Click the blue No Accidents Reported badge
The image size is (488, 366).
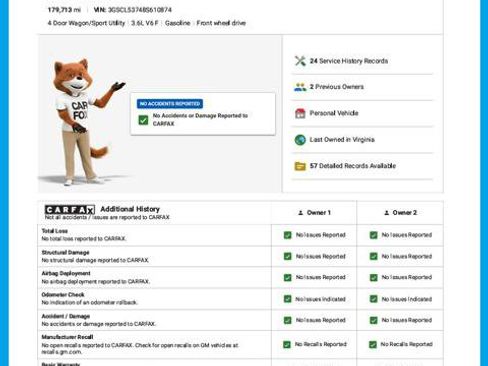click(x=170, y=104)
